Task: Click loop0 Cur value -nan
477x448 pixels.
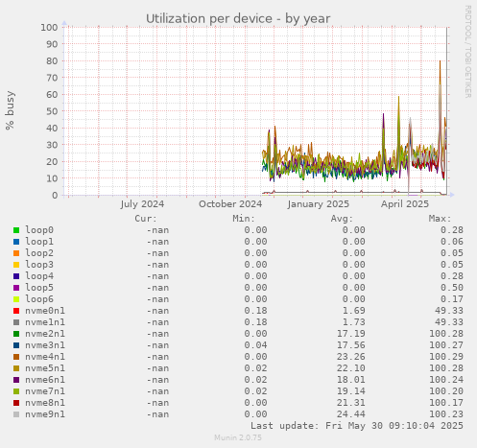Action: pyautogui.click(x=157, y=230)
